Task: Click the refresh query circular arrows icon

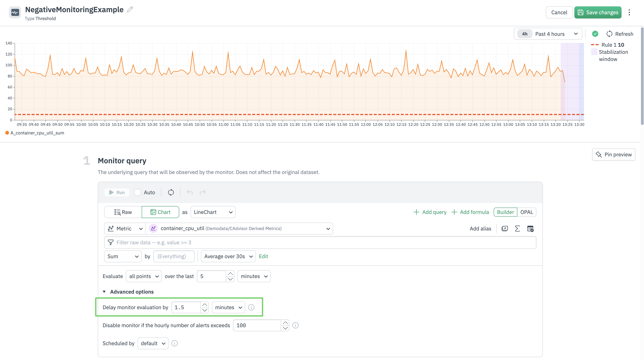Action: (x=171, y=192)
